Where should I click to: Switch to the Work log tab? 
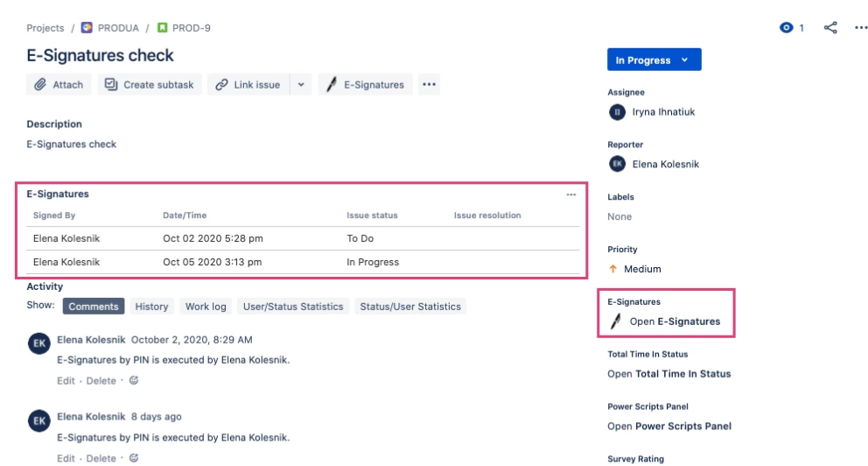(206, 307)
